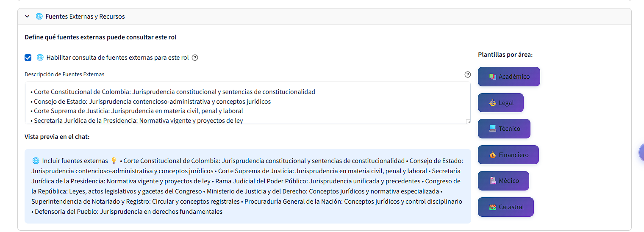This screenshot has width=644, height=232.
Task: Apply the Académico template
Action: tap(509, 77)
